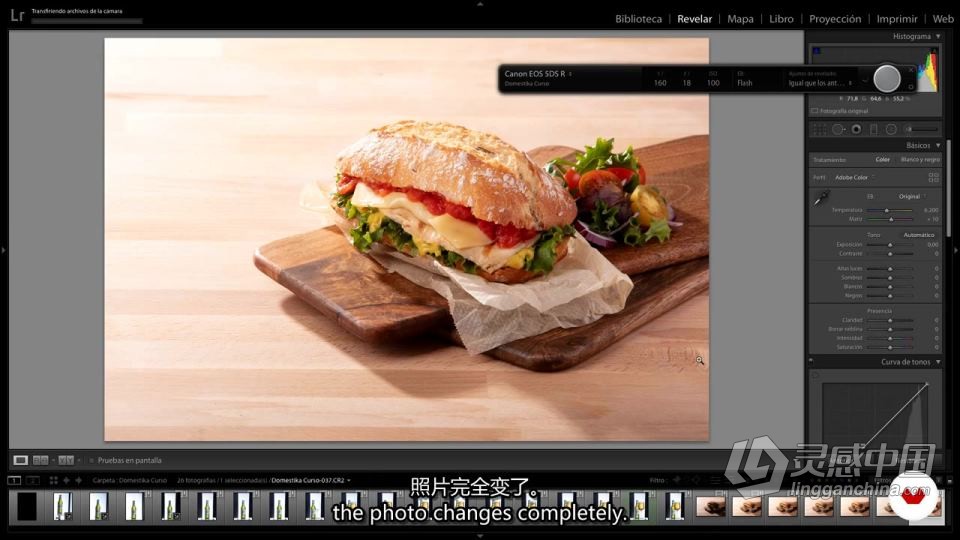Open the Adobe Color profile dropdown
Viewport: 960px width, 540px height.
coord(855,178)
